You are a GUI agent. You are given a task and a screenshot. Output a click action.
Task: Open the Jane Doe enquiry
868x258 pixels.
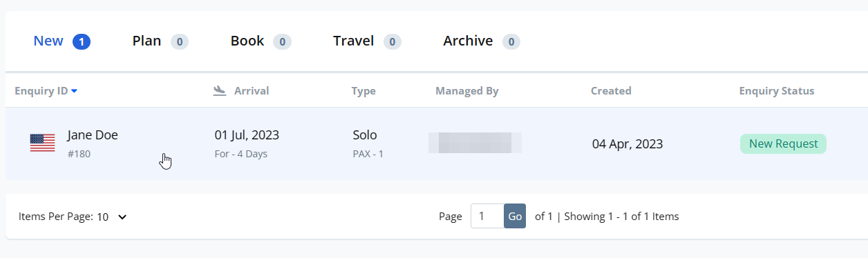(93, 135)
